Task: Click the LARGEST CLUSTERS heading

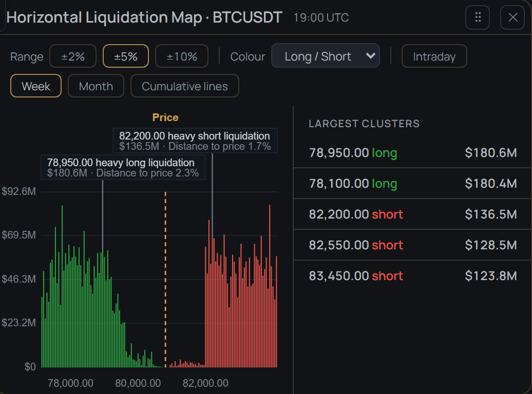Action: [364, 124]
